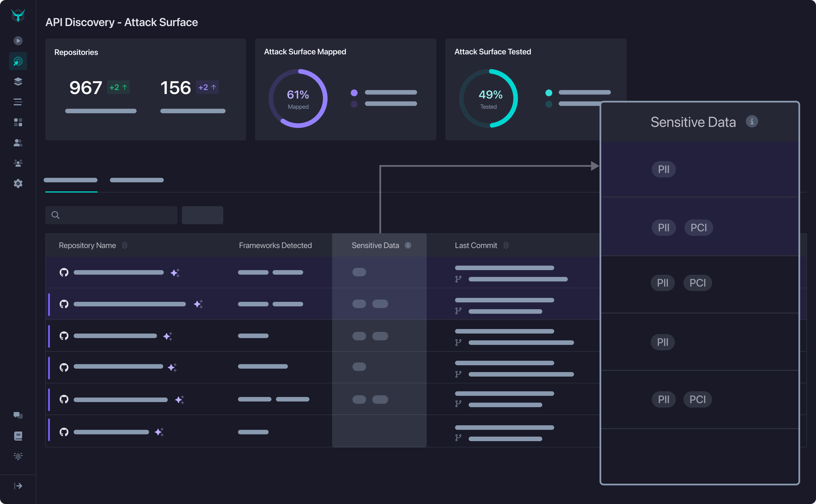Select the first underlined tab
Image resolution: width=816 pixels, height=504 pixels.
[x=71, y=180]
